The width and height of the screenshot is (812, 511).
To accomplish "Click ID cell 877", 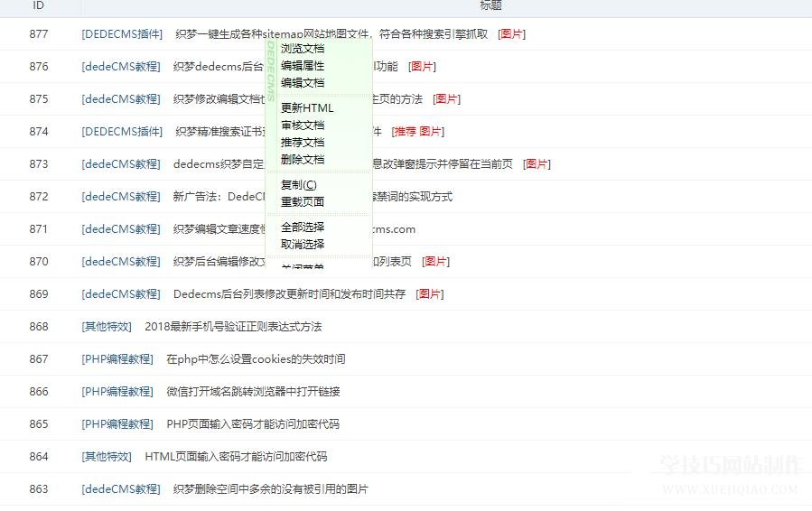I will pyautogui.click(x=39, y=34).
